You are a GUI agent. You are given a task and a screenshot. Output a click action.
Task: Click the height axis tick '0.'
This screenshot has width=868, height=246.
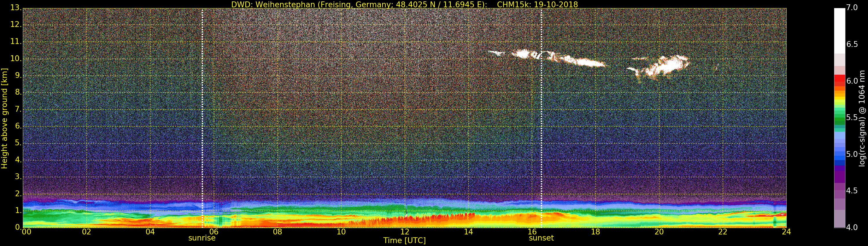point(18,227)
